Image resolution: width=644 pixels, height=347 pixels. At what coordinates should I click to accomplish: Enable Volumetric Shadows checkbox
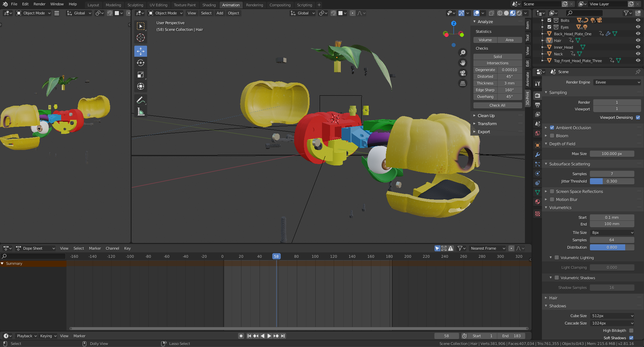(557, 278)
